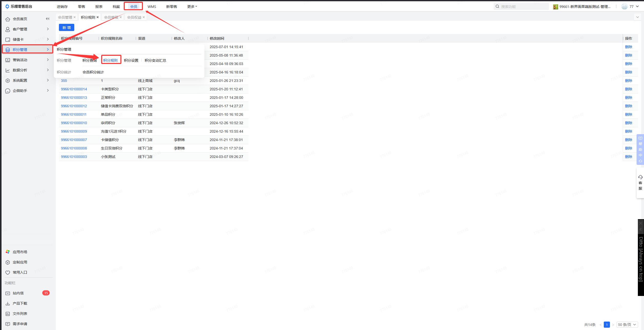Click the 常用入口 heart icon
This screenshot has height=330, width=644.
(x=8, y=272)
